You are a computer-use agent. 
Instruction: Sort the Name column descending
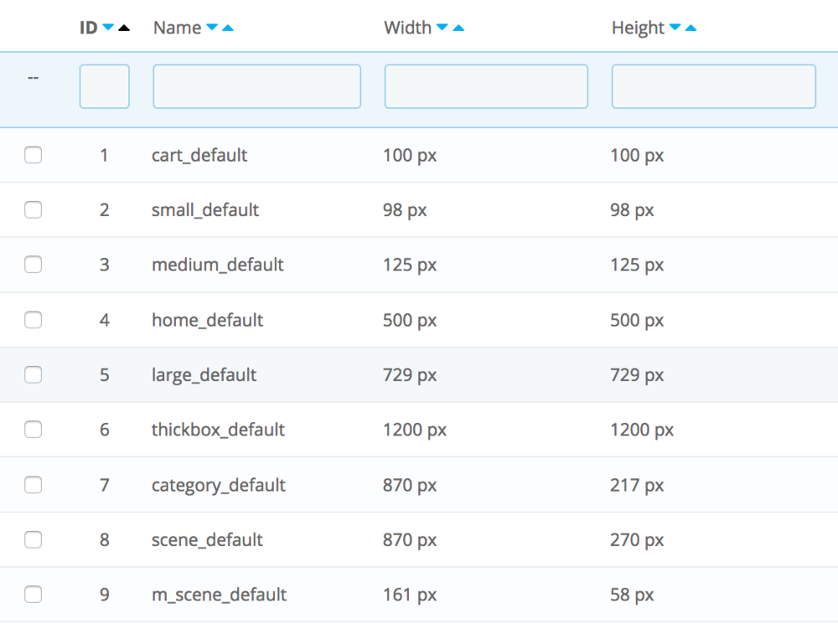point(214,28)
